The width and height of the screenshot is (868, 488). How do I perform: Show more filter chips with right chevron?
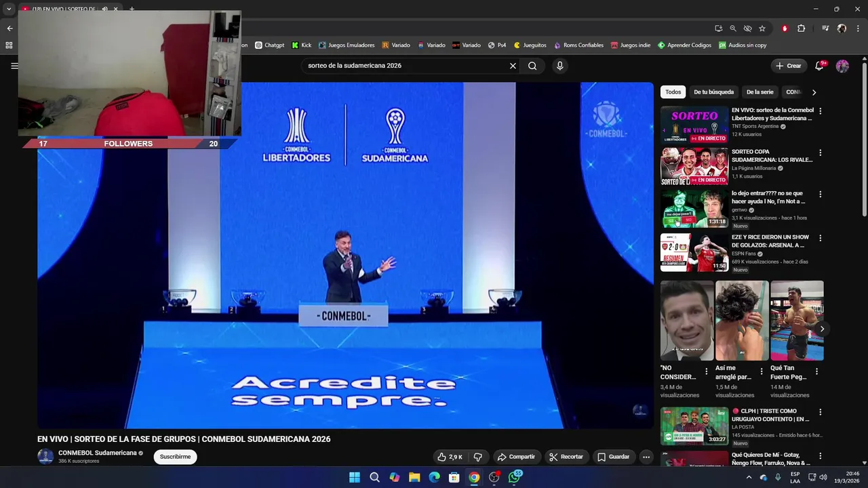tap(814, 92)
